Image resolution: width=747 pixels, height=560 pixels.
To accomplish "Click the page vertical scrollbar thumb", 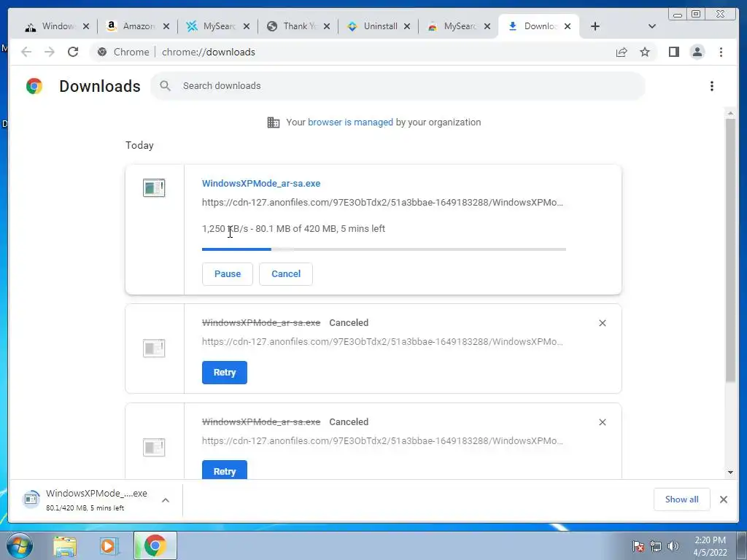I will pyautogui.click(x=730, y=250).
